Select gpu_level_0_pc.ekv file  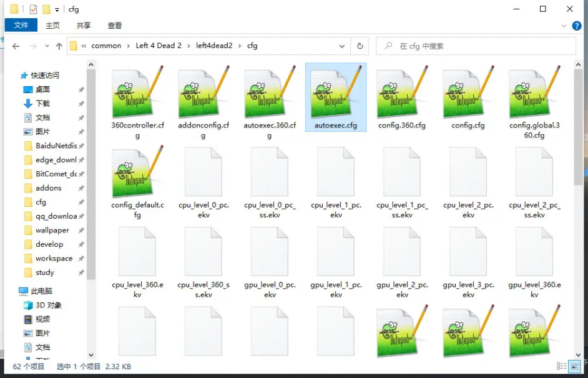[x=270, y=252]
